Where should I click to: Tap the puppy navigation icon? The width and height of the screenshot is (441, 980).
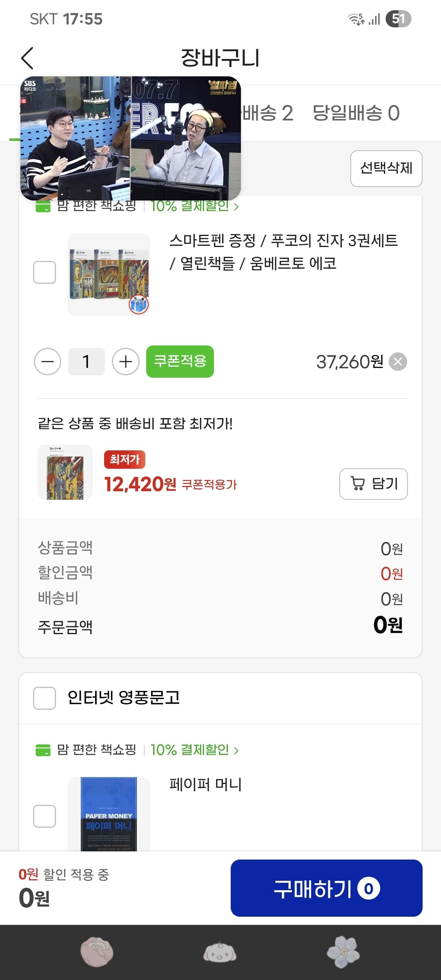(220, 952)
